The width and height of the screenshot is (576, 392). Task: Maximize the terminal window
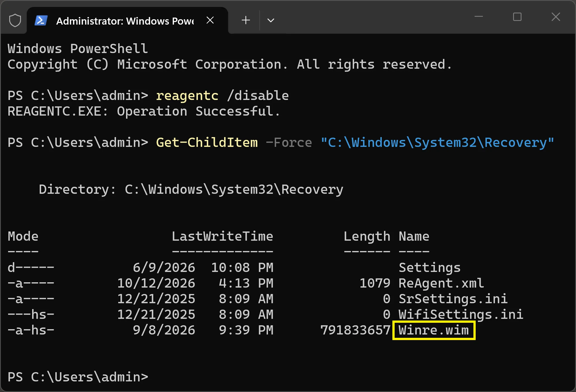[x=517, y=17]
